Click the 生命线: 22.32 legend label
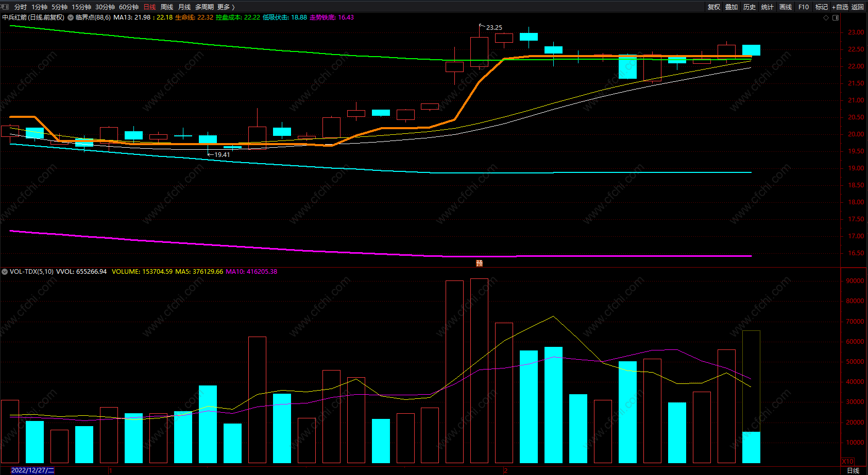 click(194, 17)
